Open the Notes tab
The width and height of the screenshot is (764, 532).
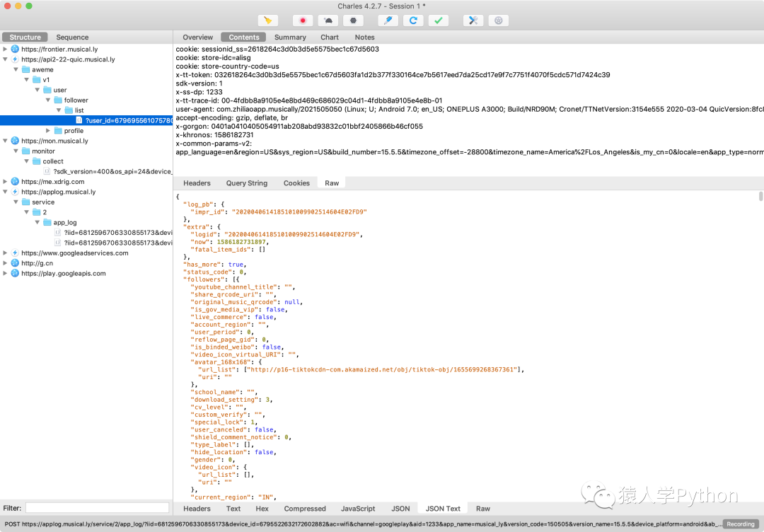click(x=364, y=37)
